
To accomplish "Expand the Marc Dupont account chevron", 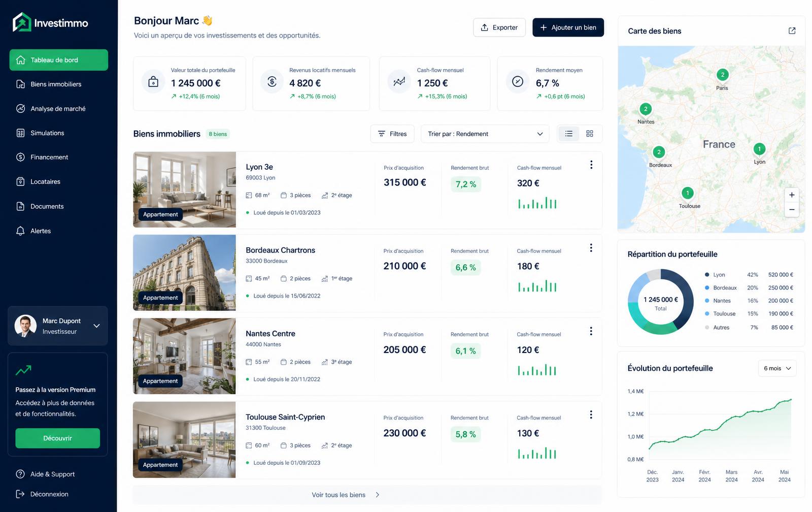I will tap(96, 326).
